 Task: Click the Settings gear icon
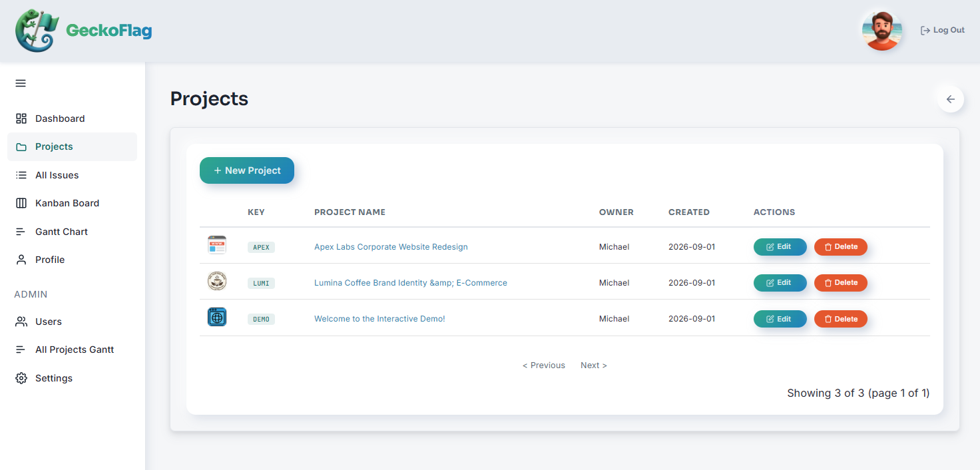pos(21,378)
